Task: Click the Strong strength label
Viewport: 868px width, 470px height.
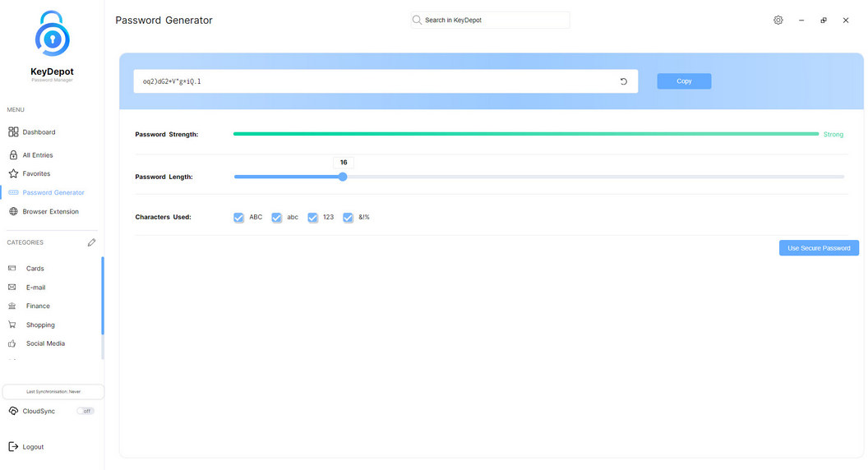Action: click(833, 135)
